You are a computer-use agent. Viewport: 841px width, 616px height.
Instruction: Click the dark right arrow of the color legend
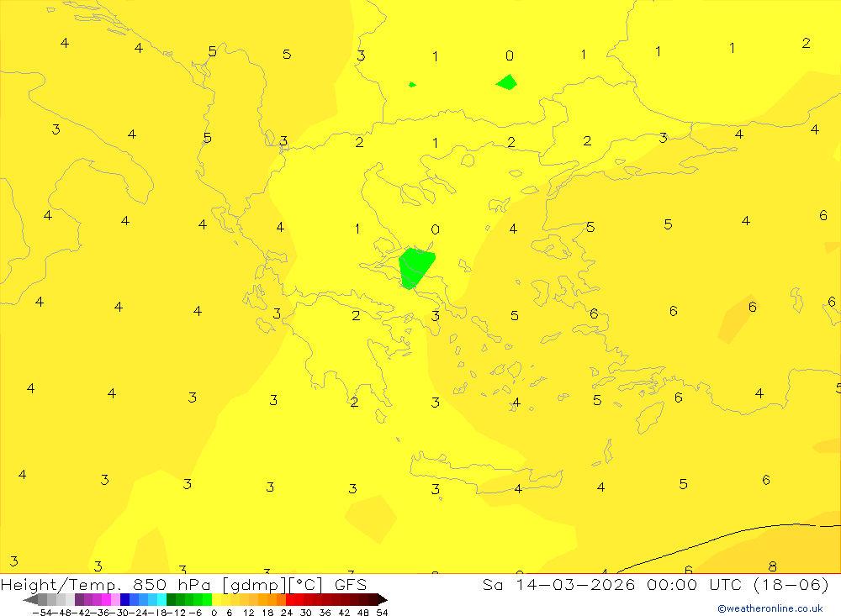click(383, 599)
